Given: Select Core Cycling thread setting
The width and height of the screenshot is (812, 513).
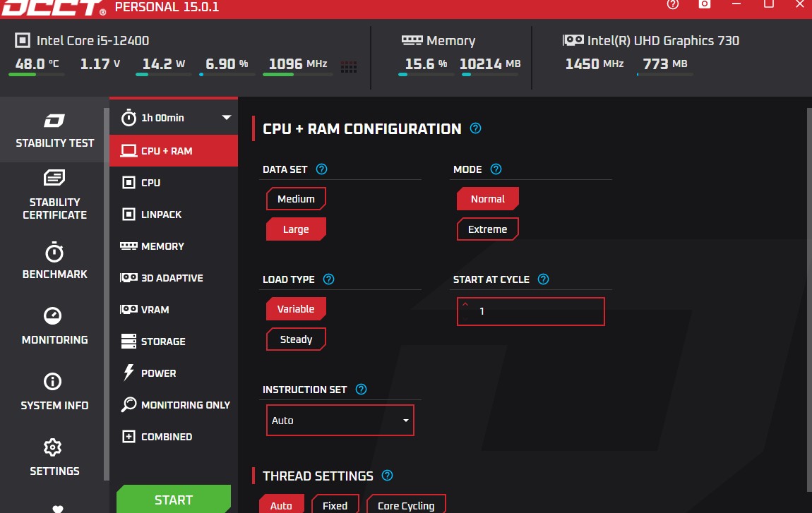Looking at the screenshot, I should (406, 505).
